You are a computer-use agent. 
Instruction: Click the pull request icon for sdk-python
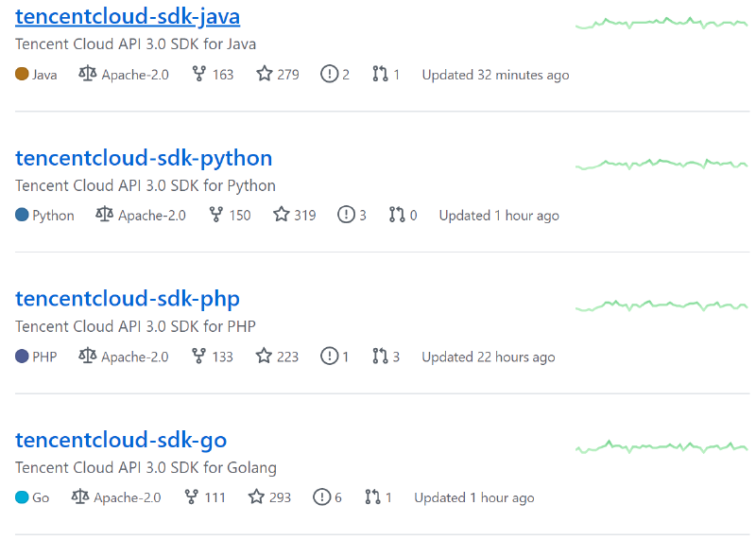pos(398,215)
